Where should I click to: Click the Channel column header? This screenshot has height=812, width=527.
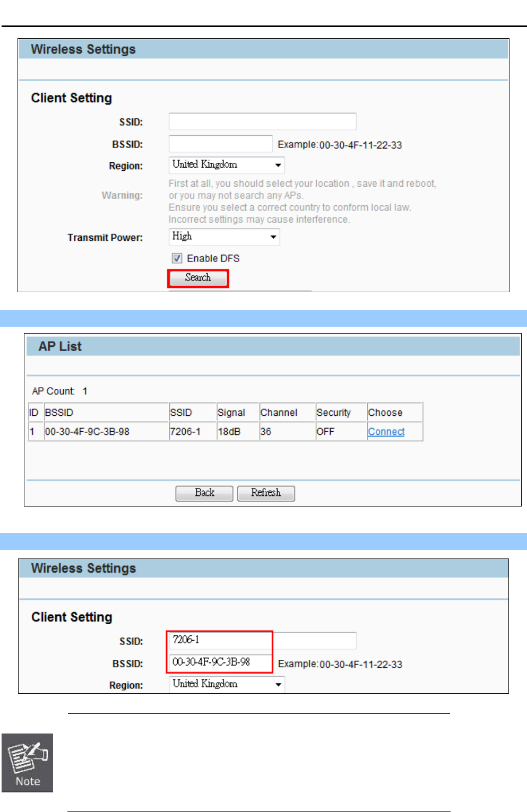[287, 412]
